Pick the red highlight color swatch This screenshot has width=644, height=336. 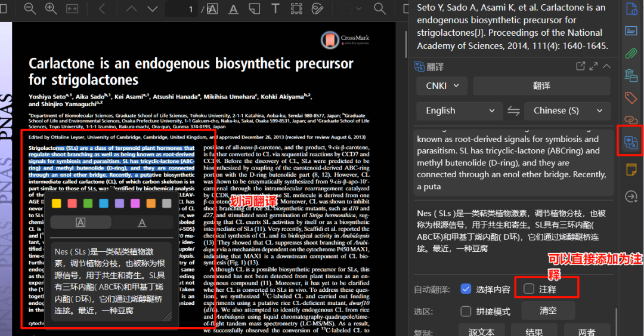coord(72,203)
